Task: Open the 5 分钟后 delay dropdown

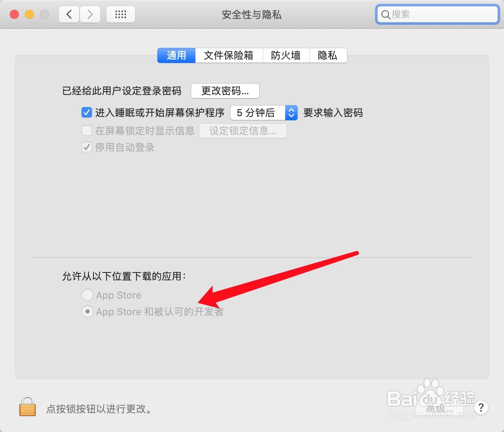Action: pos(264,113)
